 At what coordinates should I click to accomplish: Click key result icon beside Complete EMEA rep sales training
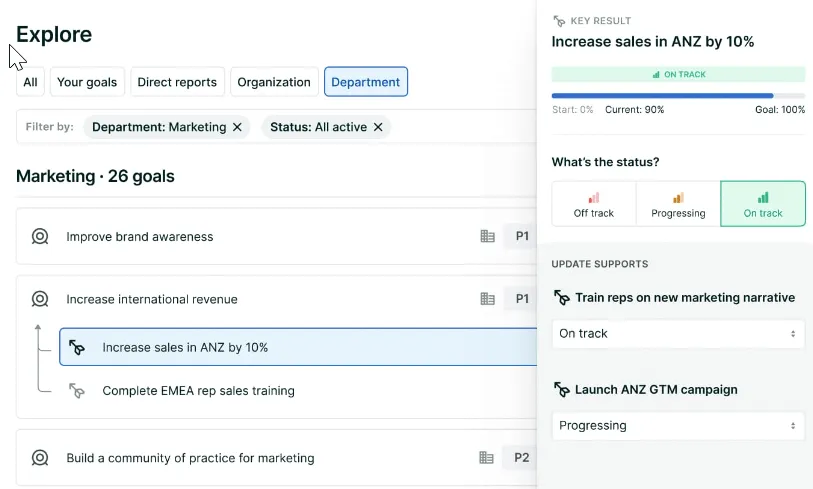[x=77, y=390]
